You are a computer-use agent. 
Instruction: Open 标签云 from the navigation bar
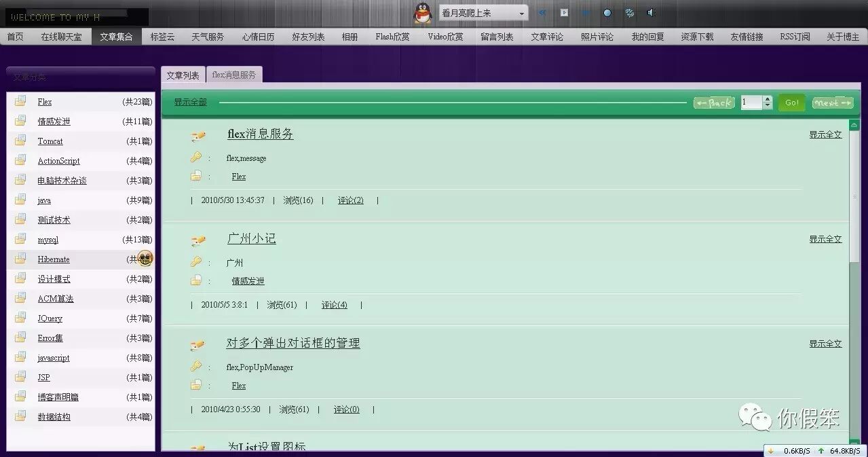pos(163,37)
